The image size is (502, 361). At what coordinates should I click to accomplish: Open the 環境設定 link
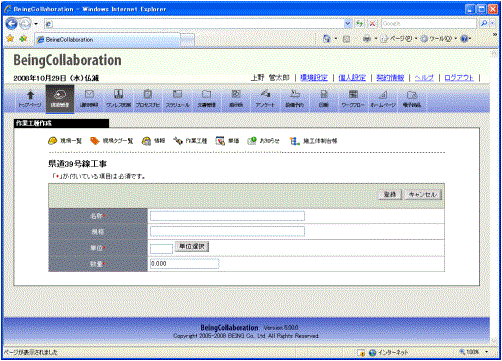(x=314, y=78)
